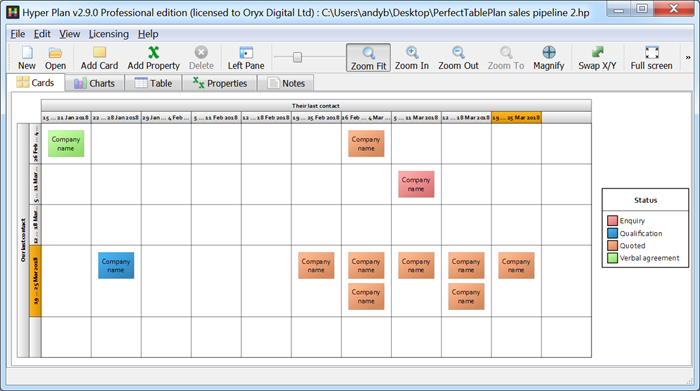
Task: Click the Qualification color swatch in legend
Action: coord(612,233)
